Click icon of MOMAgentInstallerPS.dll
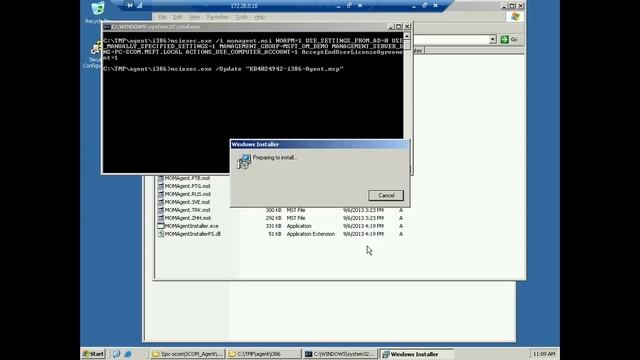This screenshot has height=360, width=640. point(161,234)
